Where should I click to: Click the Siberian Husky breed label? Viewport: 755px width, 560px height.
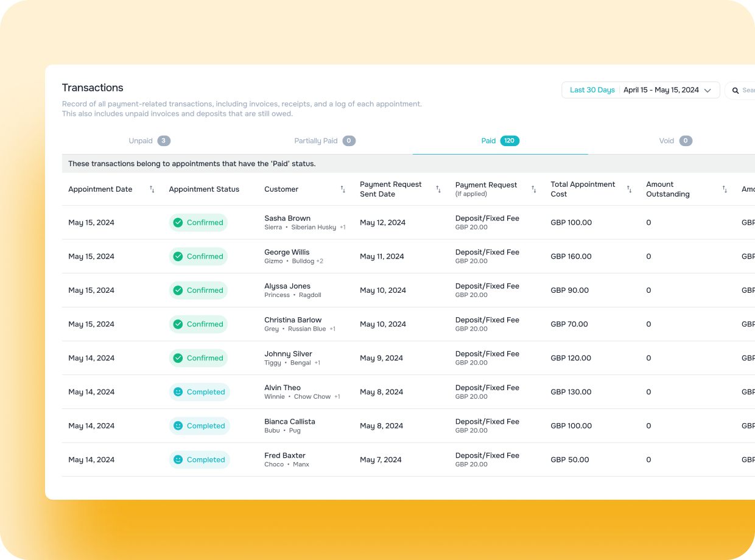click(x=314, y=228)
